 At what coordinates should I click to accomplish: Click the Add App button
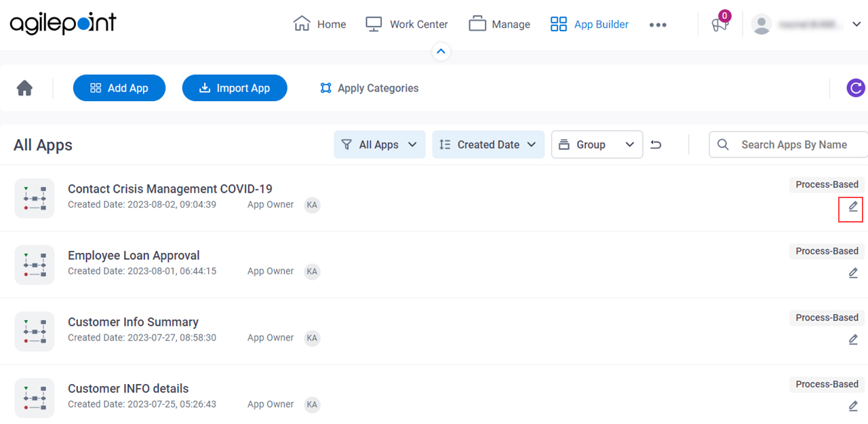click(x=119, y=88)
